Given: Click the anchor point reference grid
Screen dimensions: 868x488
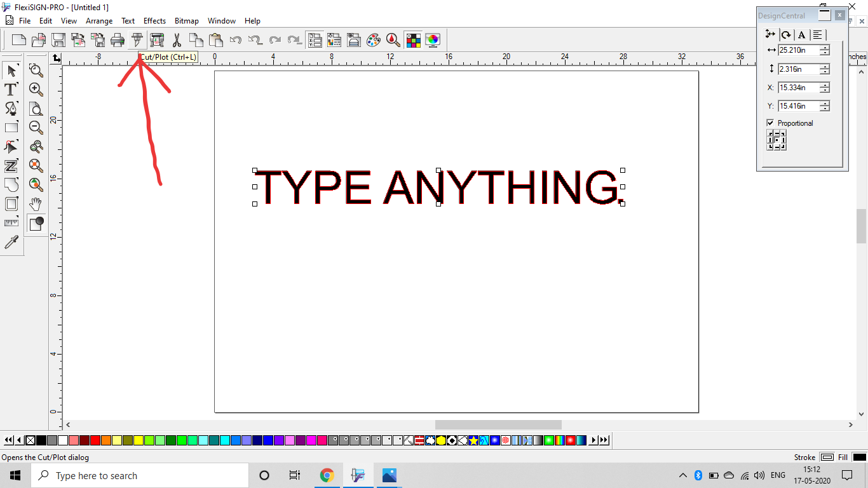Looking at the screenshot, I should click(x=776, y=140).
